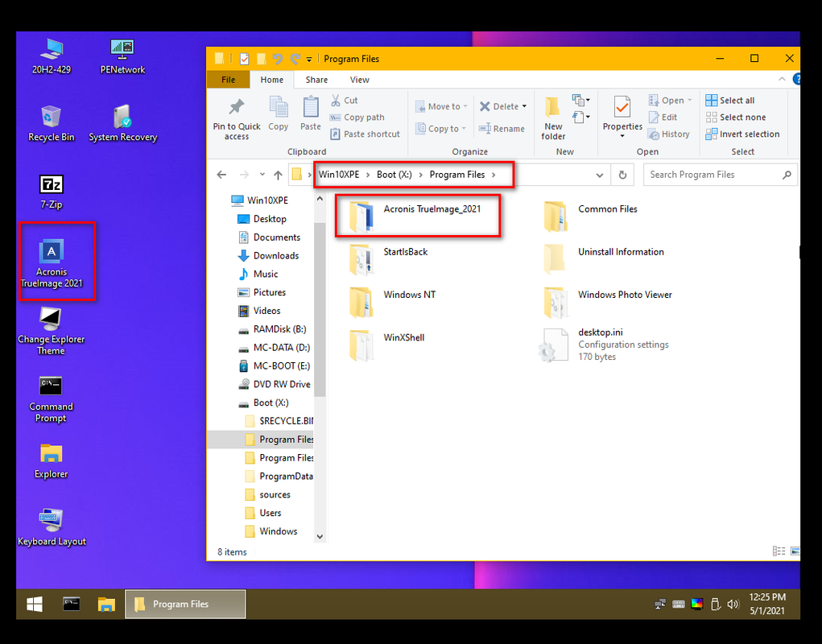The image size is (822, 644).
Task: Collapse the ribbon with the chevron
Action: (782, 79)
